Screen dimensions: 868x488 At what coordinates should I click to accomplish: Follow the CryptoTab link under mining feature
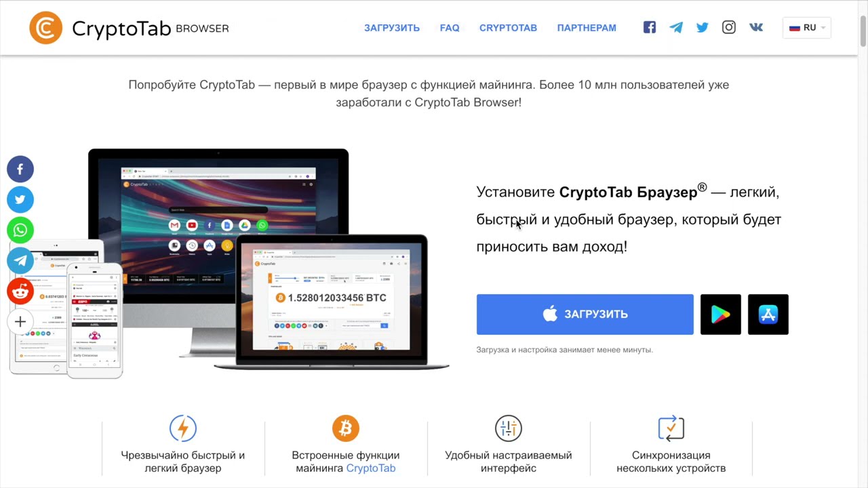pos(371,468)
